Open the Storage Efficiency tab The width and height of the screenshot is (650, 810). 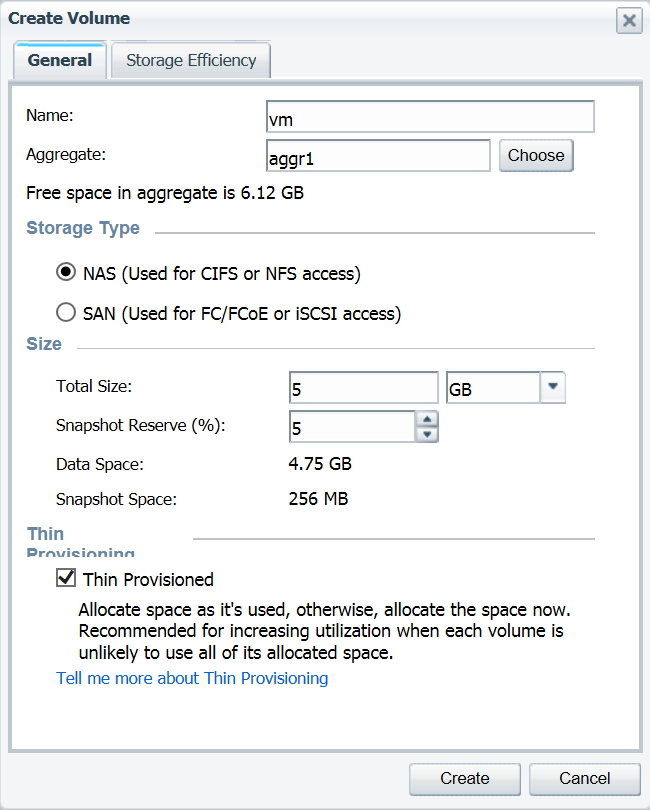pos(191,60)
